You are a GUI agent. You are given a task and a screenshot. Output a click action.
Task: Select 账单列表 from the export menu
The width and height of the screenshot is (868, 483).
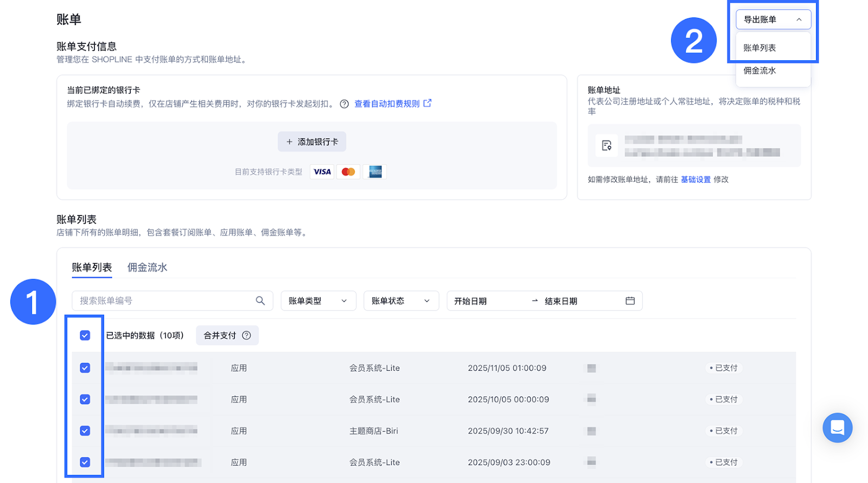click(759, 48)
